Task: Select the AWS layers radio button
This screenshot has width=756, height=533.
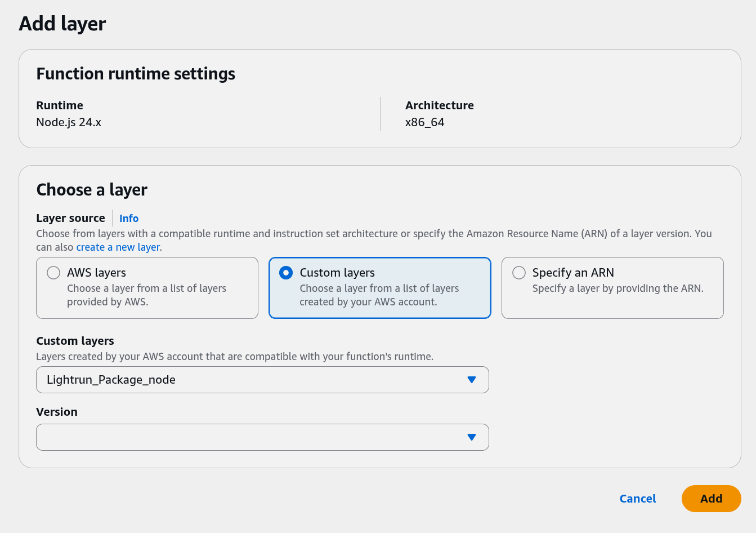Action: [x=53, y=273]
